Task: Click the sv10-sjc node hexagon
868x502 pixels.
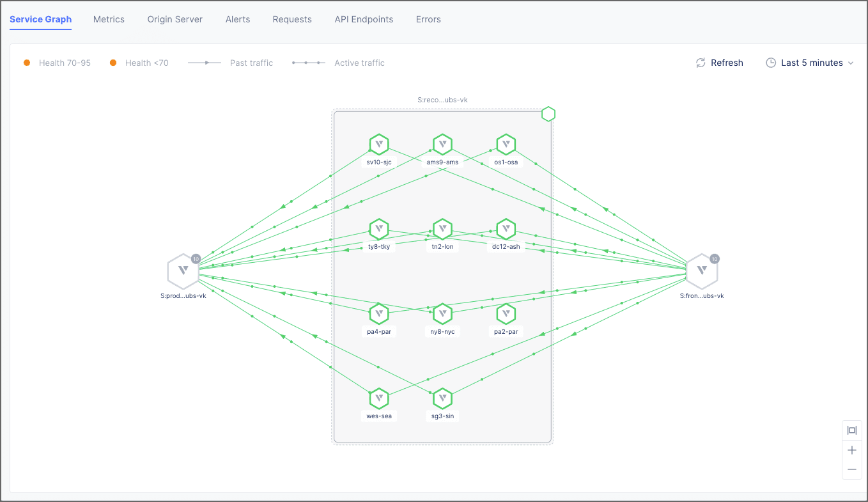Action: click(x=379, y=145)
